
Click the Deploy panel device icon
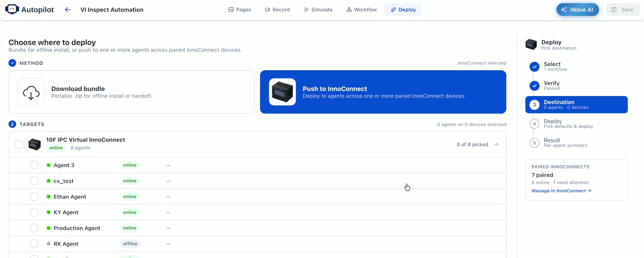tap(531, 44)
